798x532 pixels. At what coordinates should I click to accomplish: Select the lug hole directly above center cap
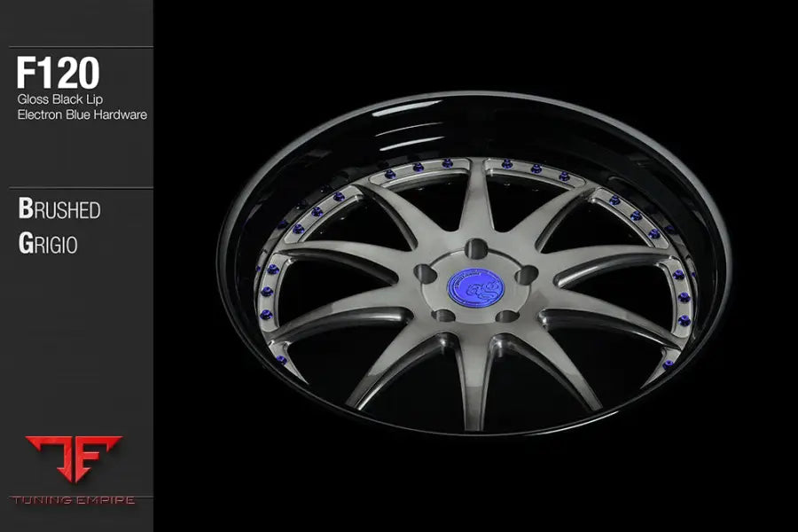click(x=477, y=247)
